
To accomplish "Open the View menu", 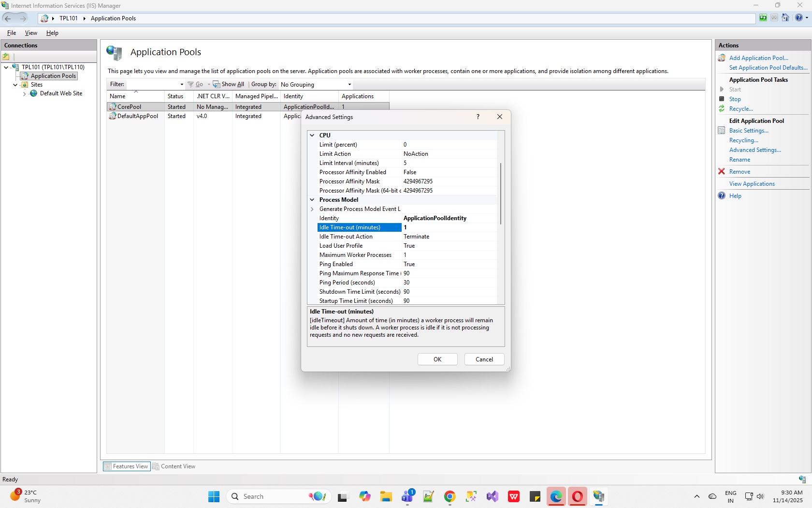I will coord(31,33).
